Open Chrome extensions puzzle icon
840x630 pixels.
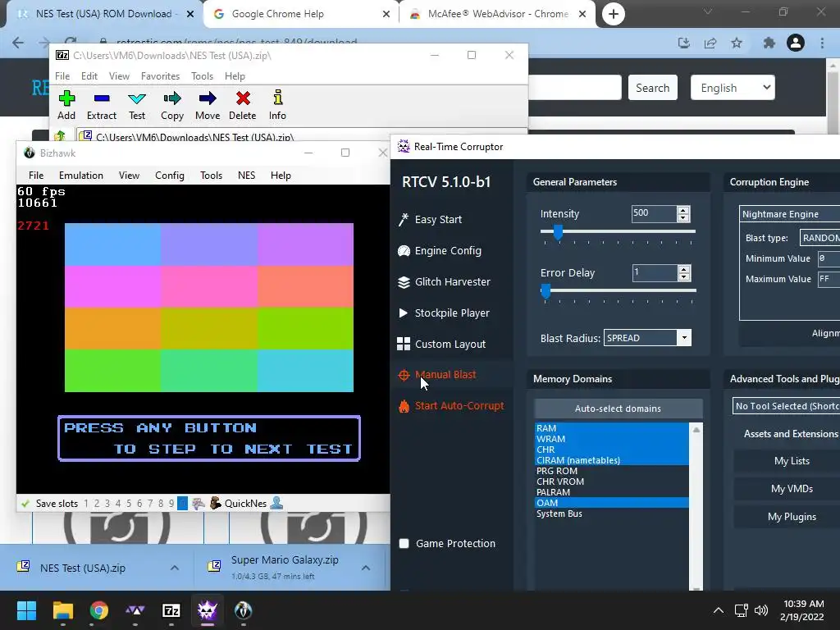point(769,43)
